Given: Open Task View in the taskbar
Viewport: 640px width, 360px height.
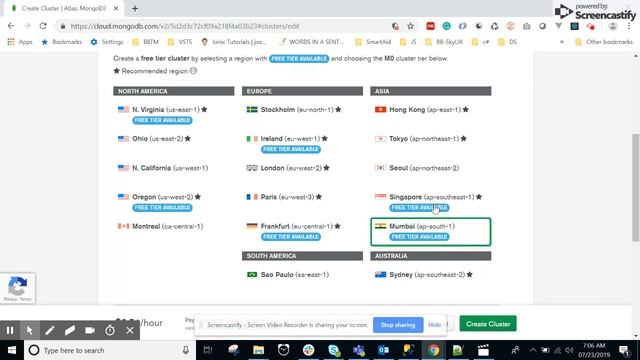Looking at the screenshot, I should point(208,350).
